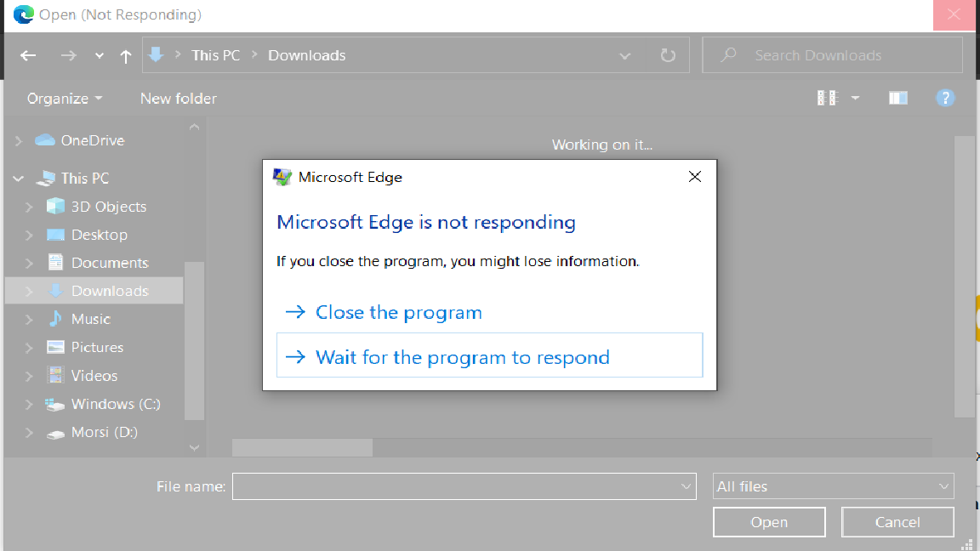Image resolution: width=980 pixels, height=551 pixels.
Task: Go up to the parent folder
Action: click(x=125, y=55)
